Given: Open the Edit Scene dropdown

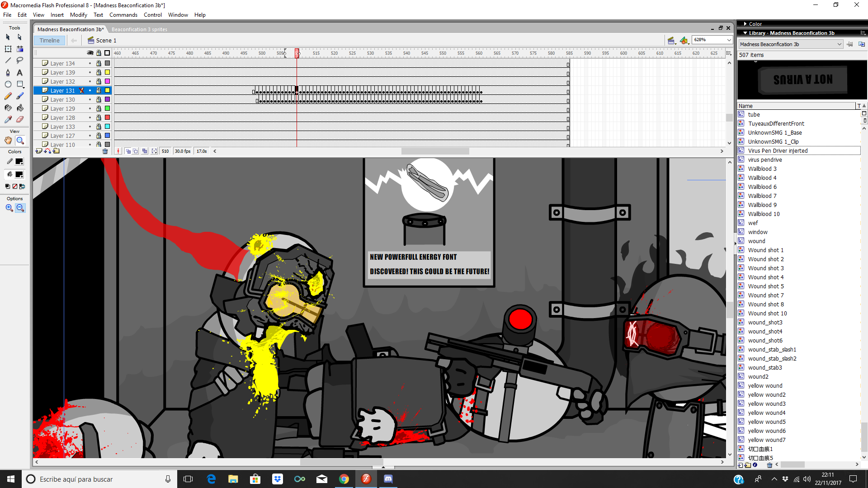Looking at the screenshot, I should click(671, 41).
